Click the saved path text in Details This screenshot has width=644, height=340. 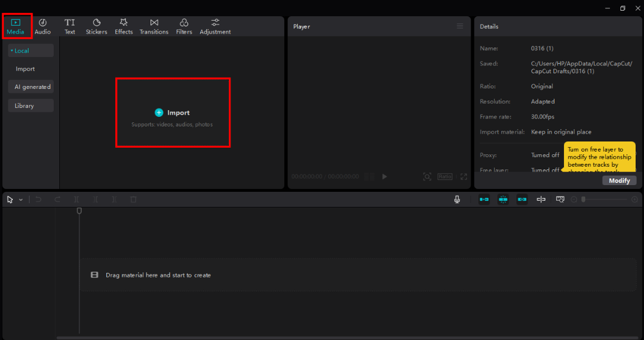click(581, 67)
